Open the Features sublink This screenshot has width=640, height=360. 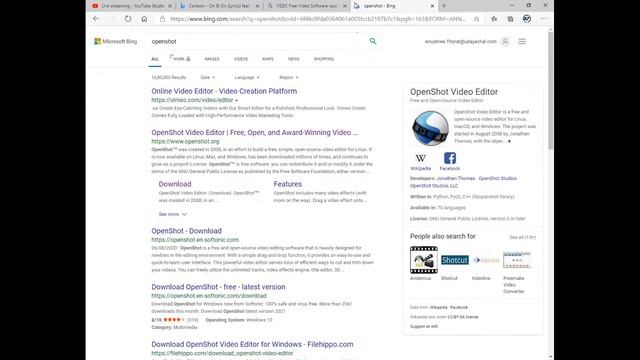coord(288,184)
